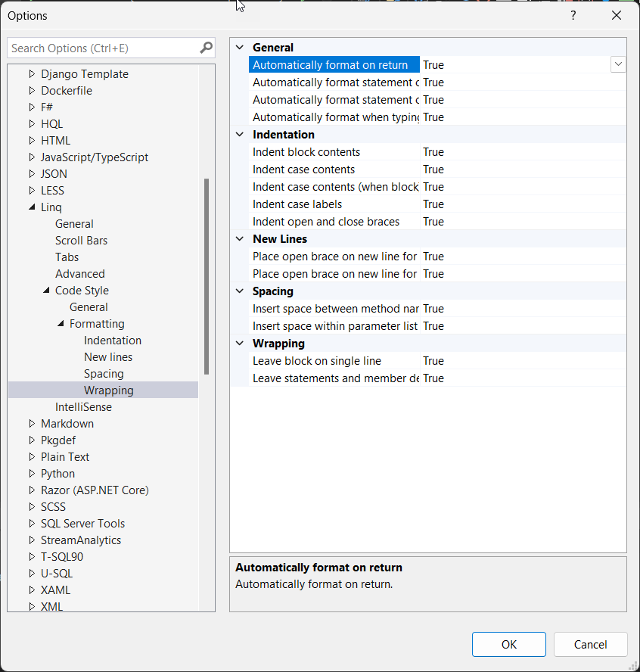640x672 pixels.
Task: Collapse the Code Style subtree
Action: point(47,290)
